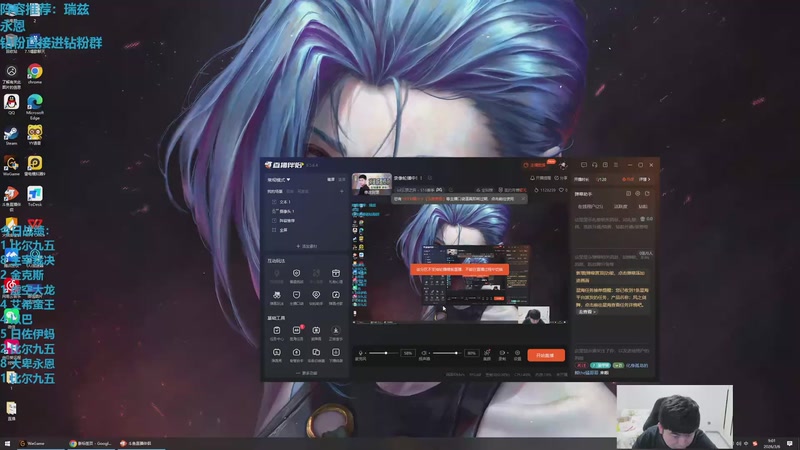Open 雷电模拟器 desktop icon

coord(35,166)
